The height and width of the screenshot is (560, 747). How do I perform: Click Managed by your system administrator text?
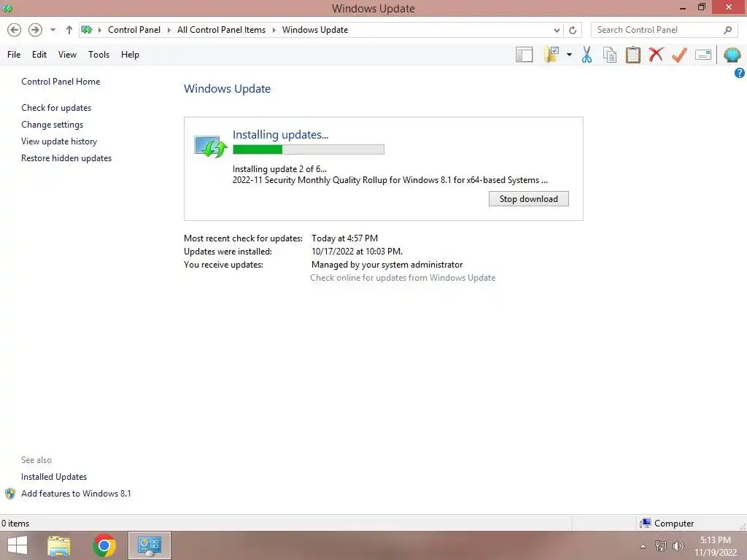[387, 265]
